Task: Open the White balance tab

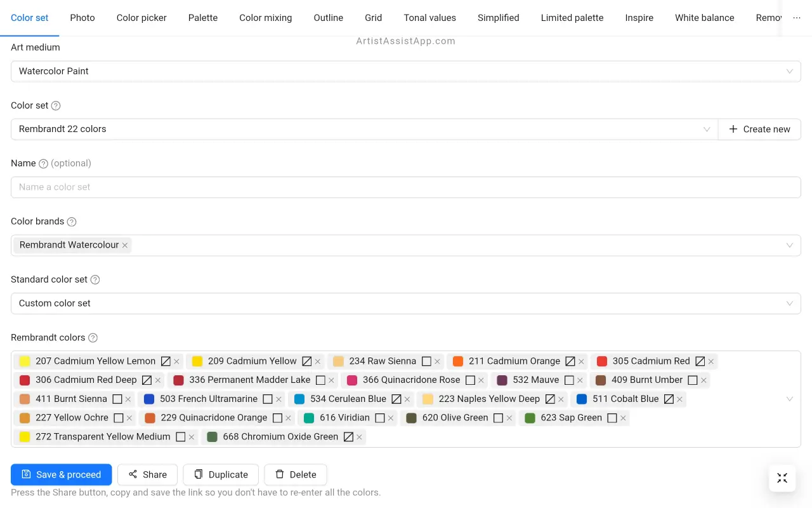Action: point(705,18)
